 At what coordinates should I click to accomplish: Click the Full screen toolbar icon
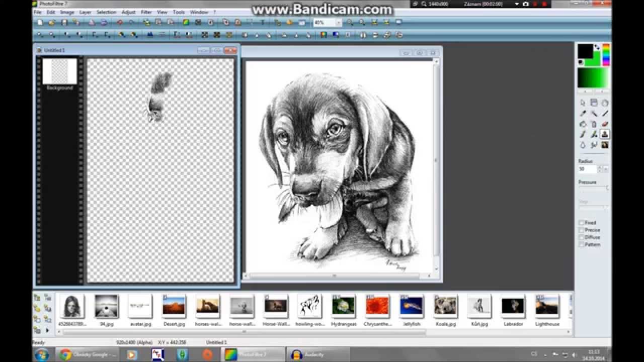click(398, 23)
